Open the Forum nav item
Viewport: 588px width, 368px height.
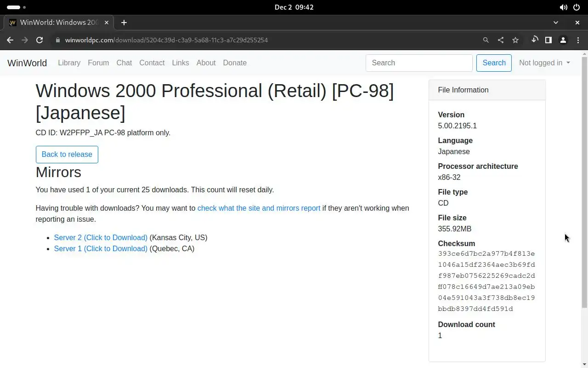[98, 63]
